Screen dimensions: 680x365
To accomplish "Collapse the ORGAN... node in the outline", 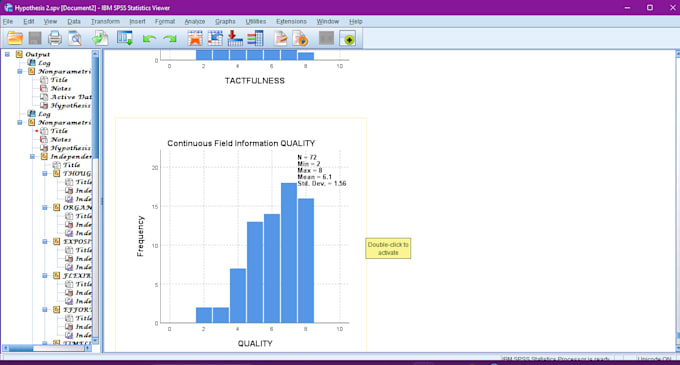I will (45, 208).
